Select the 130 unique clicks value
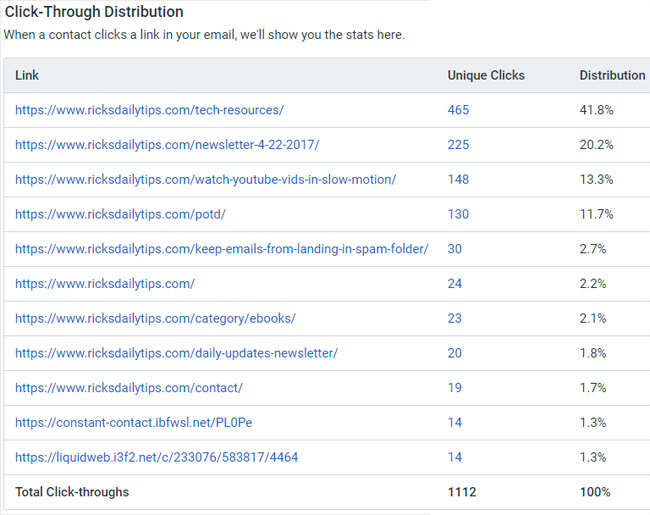 [x=458, y=214]
